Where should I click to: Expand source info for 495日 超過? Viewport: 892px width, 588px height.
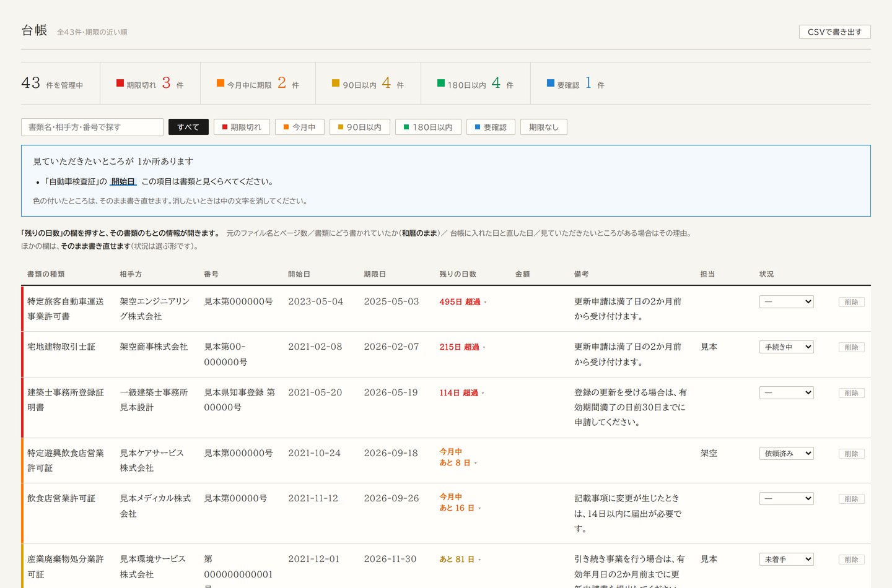point(463,302)
